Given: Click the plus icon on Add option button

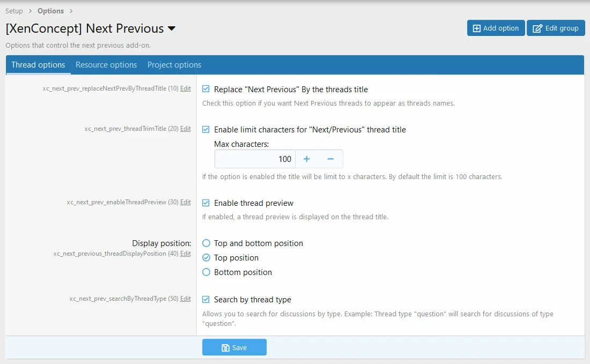Looking at the screenshot, I should [475, 27].
